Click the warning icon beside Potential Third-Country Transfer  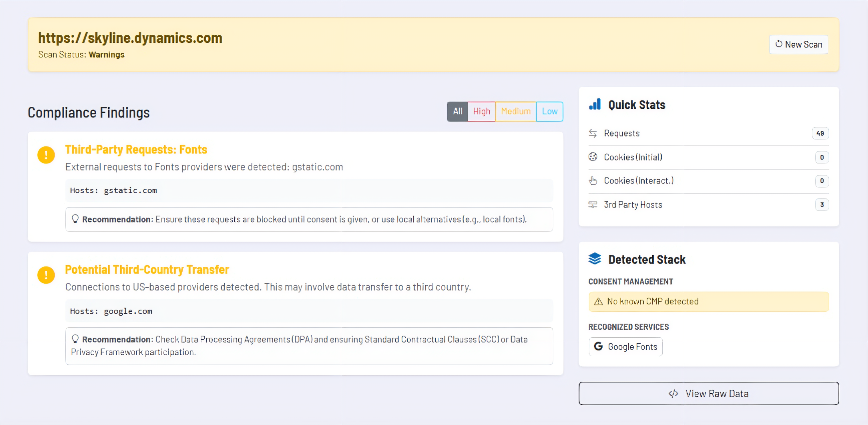coord(46,275)
